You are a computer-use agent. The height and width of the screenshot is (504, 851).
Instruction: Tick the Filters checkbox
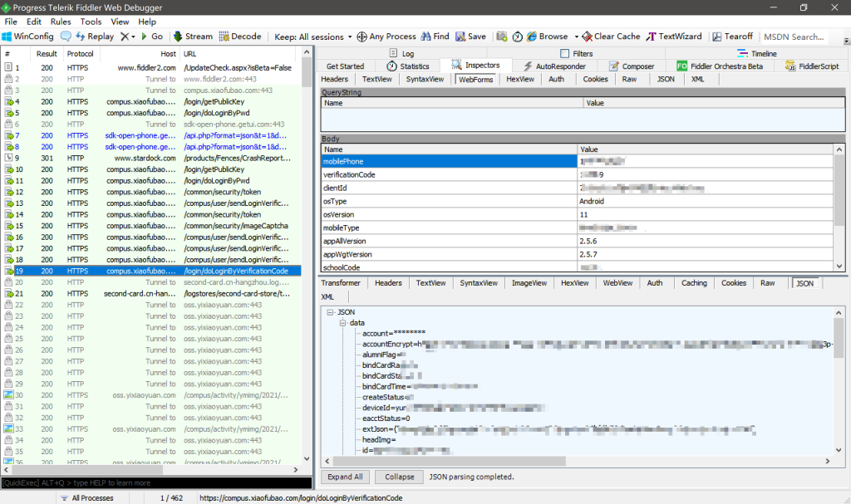pos(565,54)
